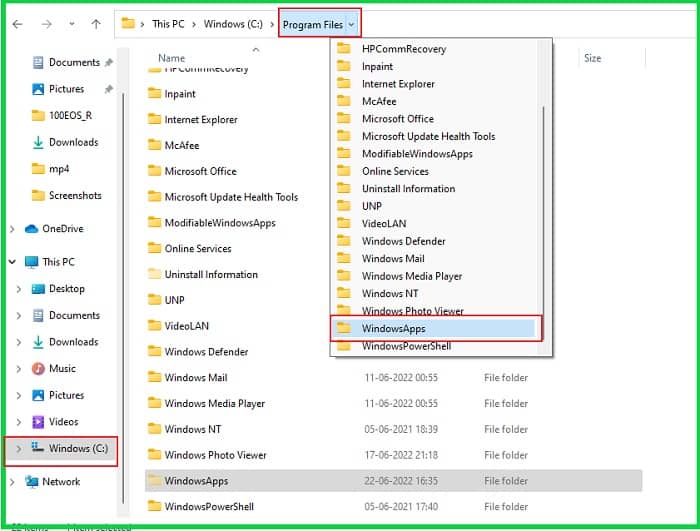Expand chevron after Windows (C:) breadcrumb
Screen dimensions: 700x531
point(272,25)
